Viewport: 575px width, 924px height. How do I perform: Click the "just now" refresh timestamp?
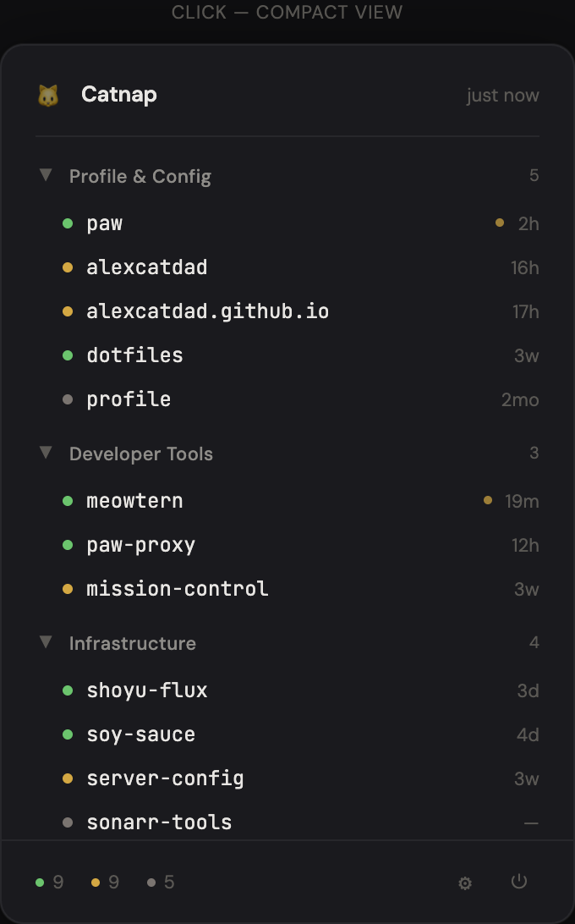(502, 96)
